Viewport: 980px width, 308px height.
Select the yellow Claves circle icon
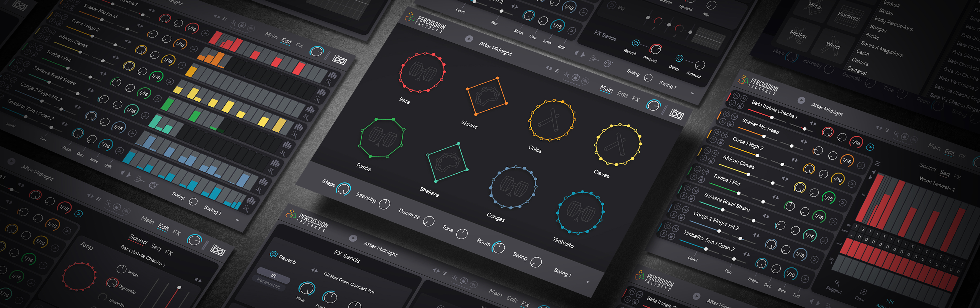618,144
